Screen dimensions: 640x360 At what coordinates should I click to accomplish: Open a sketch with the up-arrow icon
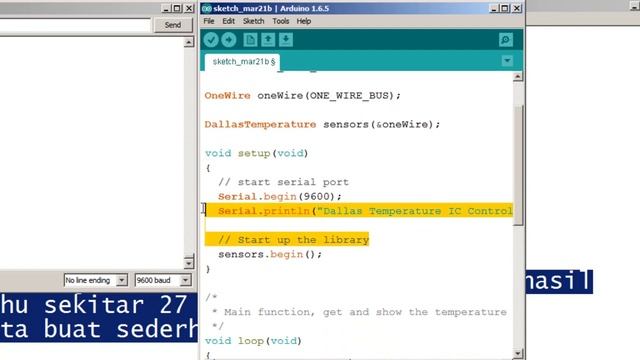268,40
